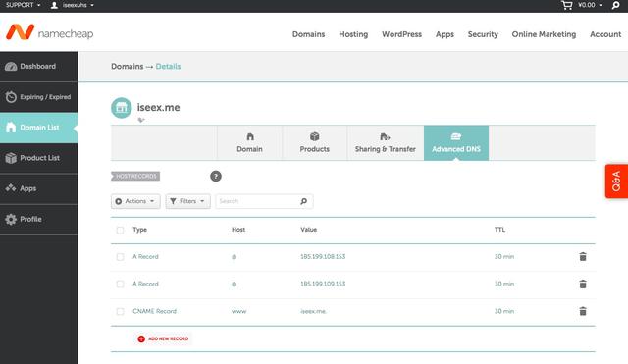Expand the iseexuhs account dropdown
Viewport: 628px width, 364px height.
coord(78,5)
